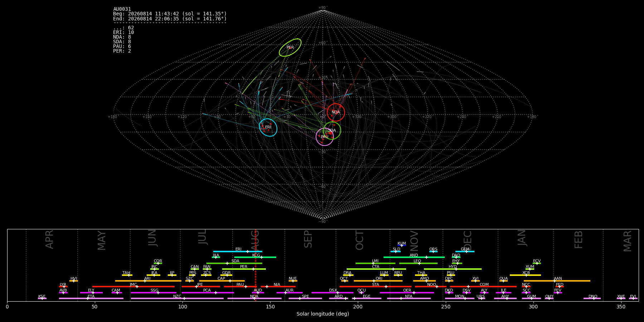Viewport: 644px width, 322px height.
Task: Select the LEO shower bar
Action: point(418,263)
